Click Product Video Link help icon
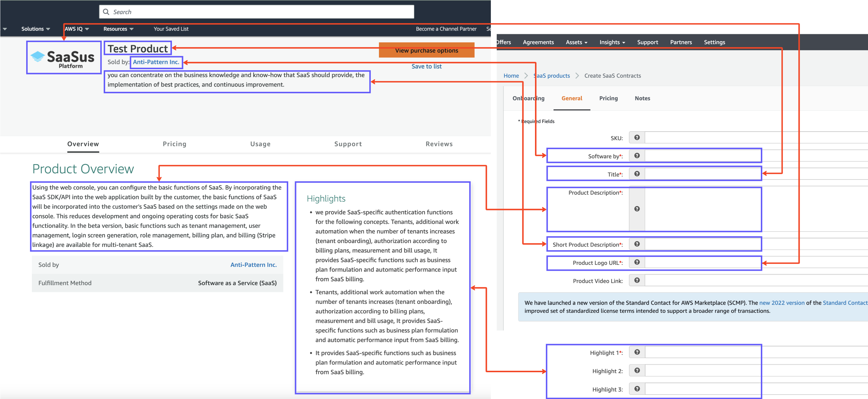Viewport: 868px width, 399px height. coord(637,280)
